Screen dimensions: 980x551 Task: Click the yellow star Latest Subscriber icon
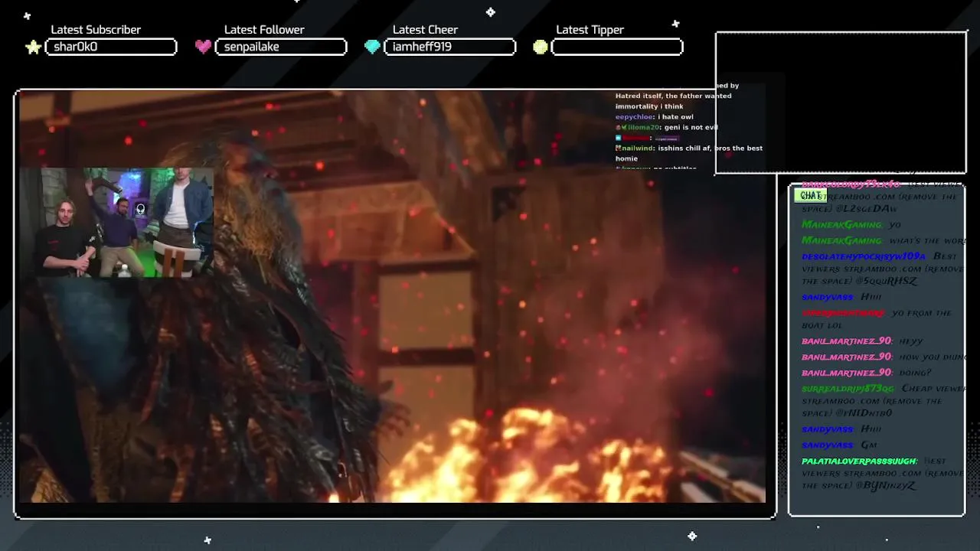point(33,47)
